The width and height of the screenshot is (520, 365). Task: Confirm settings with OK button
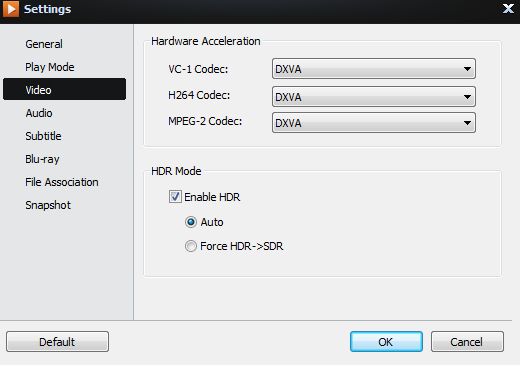[386, 342]
